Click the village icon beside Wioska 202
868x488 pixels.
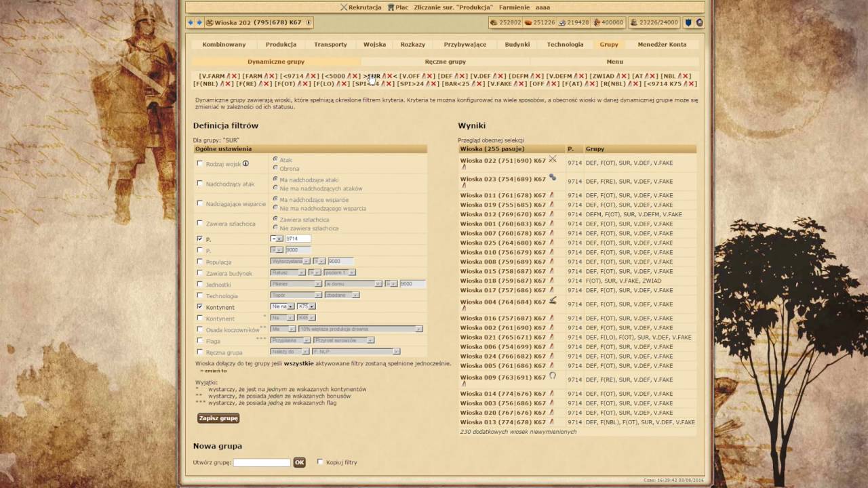(210, 22)
